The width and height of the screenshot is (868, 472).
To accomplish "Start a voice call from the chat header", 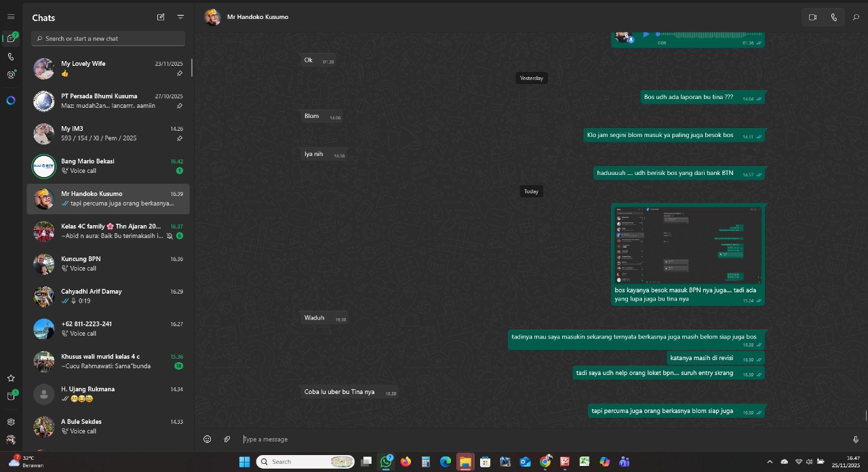I will tap(833, 18).
